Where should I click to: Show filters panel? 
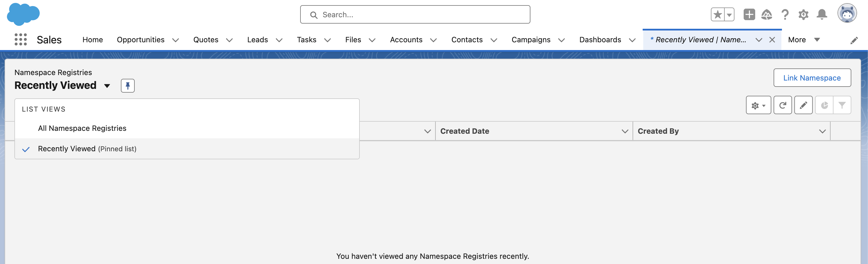point(842,105)
